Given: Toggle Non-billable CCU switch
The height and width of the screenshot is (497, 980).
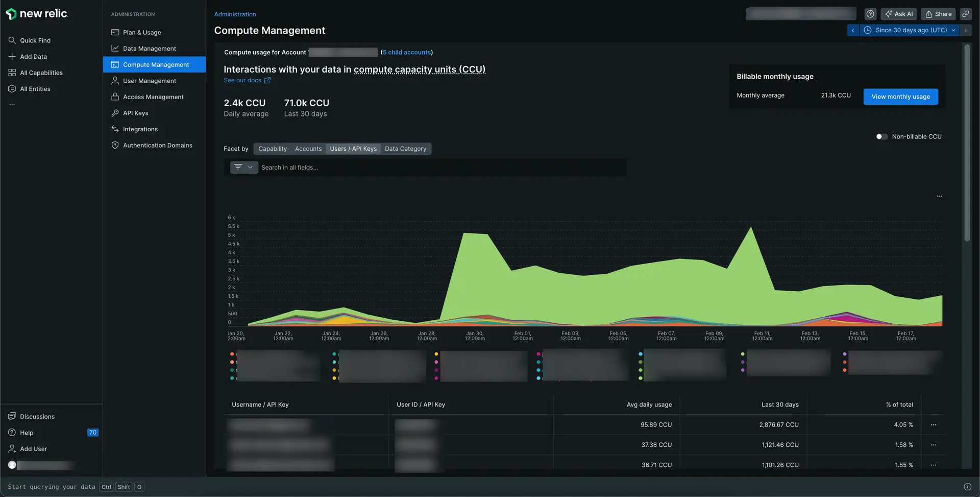Looking at the screenshot, I should (881, 136).
